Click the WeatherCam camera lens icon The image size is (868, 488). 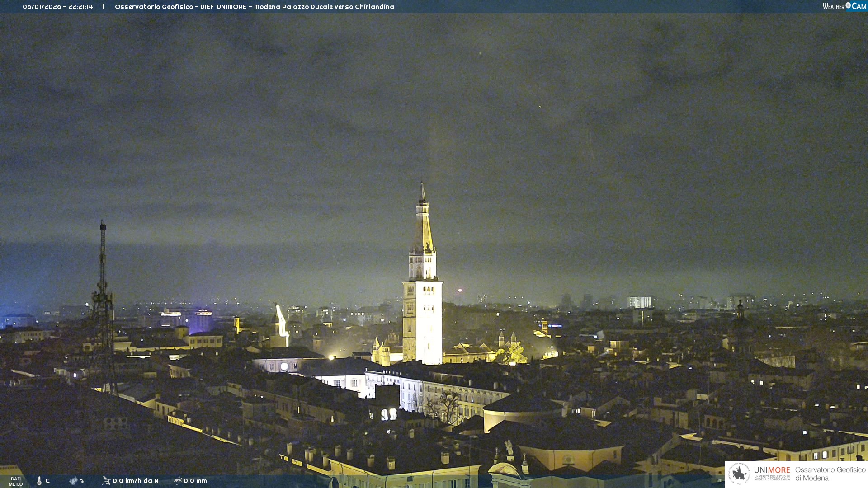coord(848,5)
